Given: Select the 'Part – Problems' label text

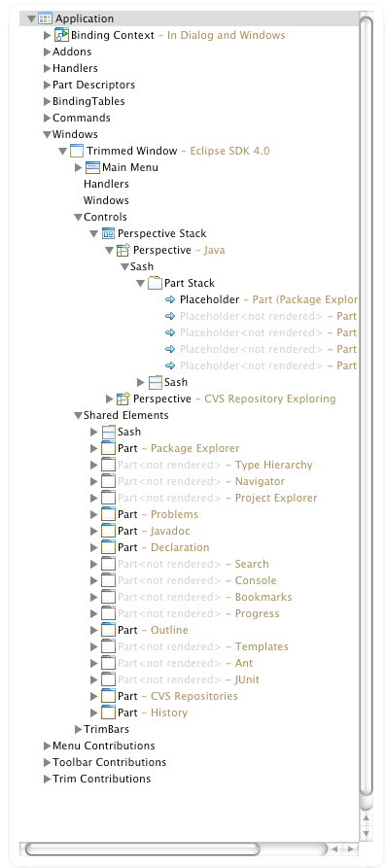Looking at the screenshot, I should [x=158, y=514].
